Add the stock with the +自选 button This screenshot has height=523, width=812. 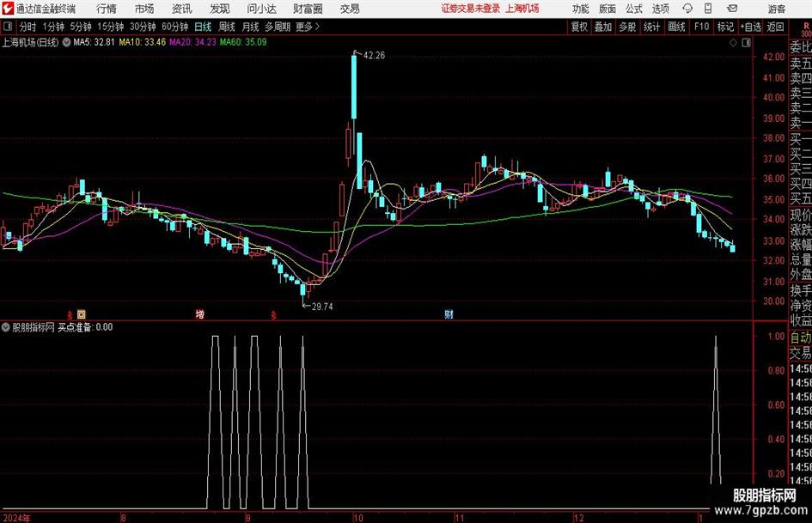(751, 27)
